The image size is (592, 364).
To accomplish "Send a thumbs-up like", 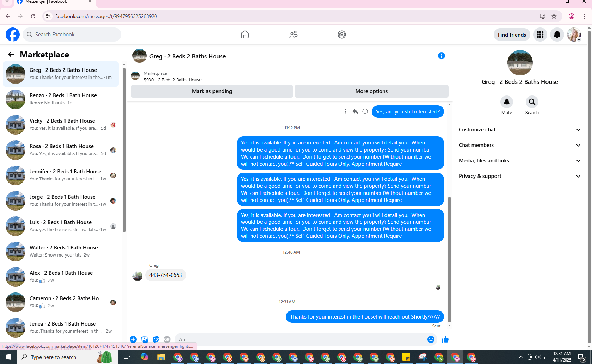I will pyautogui.click(x=445, y=339).
